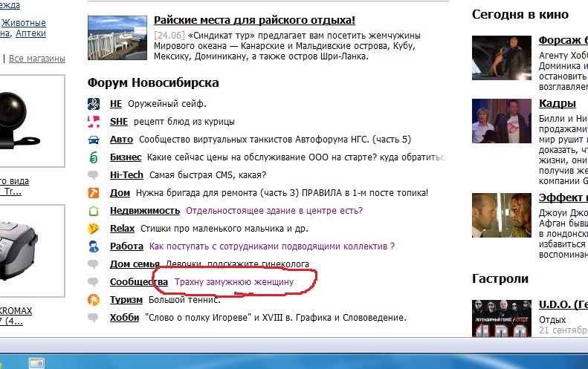588x369 pixels.
Task: Click the orange Дом forum icon
Action: [94, 193]
